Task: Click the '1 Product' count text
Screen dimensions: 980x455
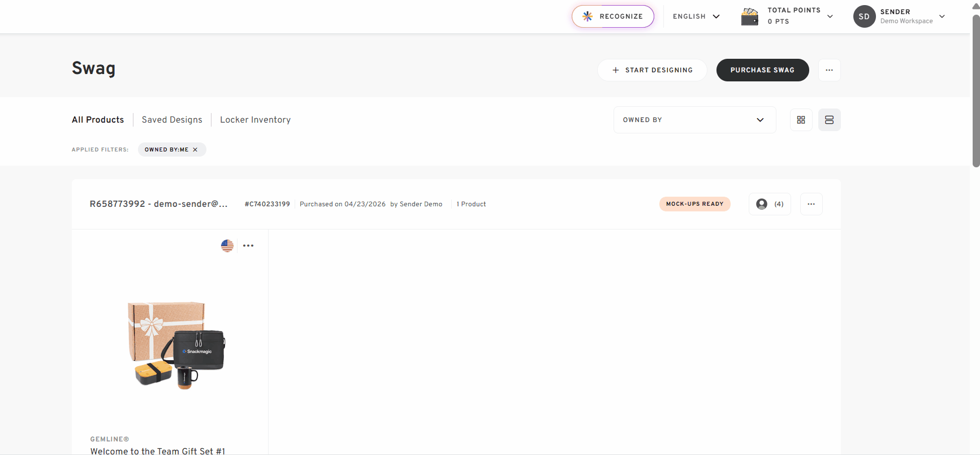Action: pos(471,204)
